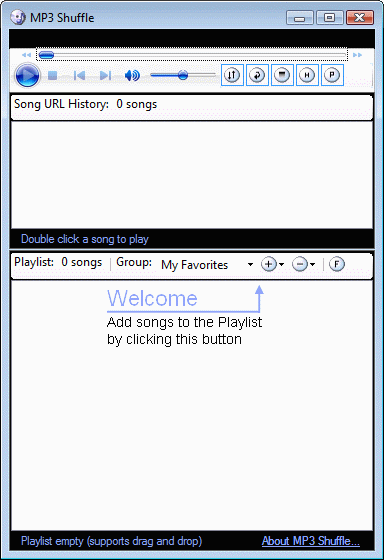Stop playback with the square stop button

tap(53, 75)
